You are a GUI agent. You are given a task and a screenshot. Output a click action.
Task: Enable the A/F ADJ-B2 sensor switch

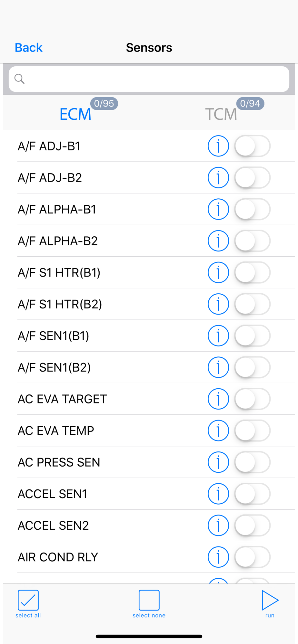pos(252,177)
